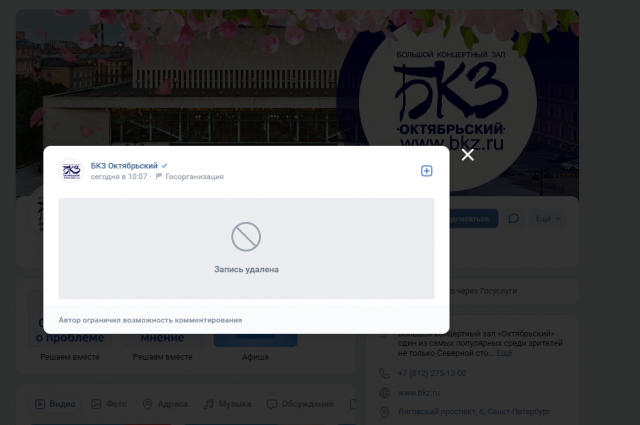Open the "мнение" Решаем вместе tile
Viewport: 640px width, 425px height.
point(162,346)
